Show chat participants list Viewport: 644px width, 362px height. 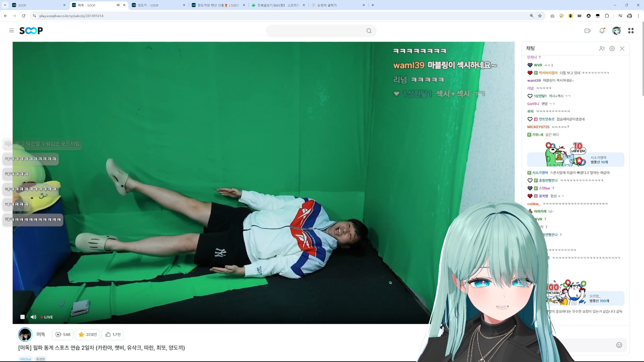(x=602, y=49)
